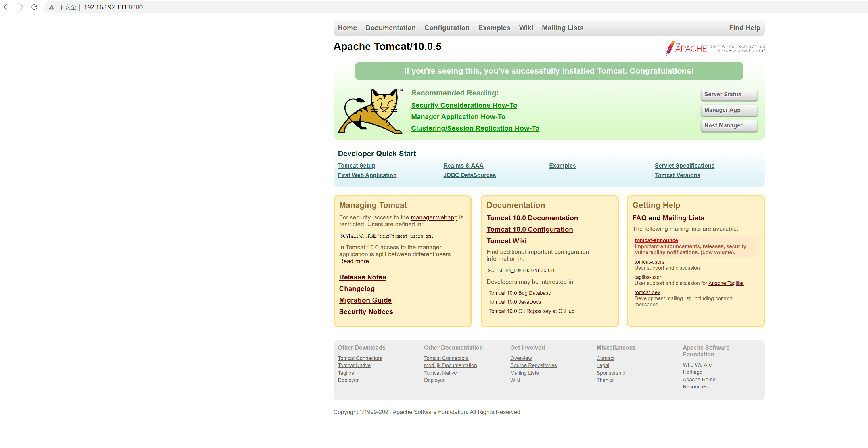The height and width of the screenshot is (448, 868).
Task: Click Read more... under Managing Tomcat
Action: pyautogui.click(x=357, y=261)
